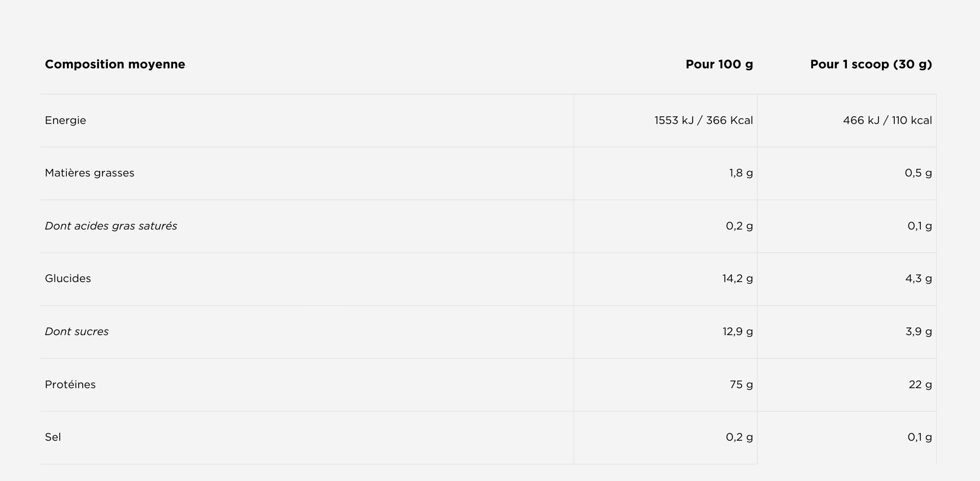This screenshot has width=980, height=481.
Task: Select the 'Energie' row label
Action: [65, 120]
